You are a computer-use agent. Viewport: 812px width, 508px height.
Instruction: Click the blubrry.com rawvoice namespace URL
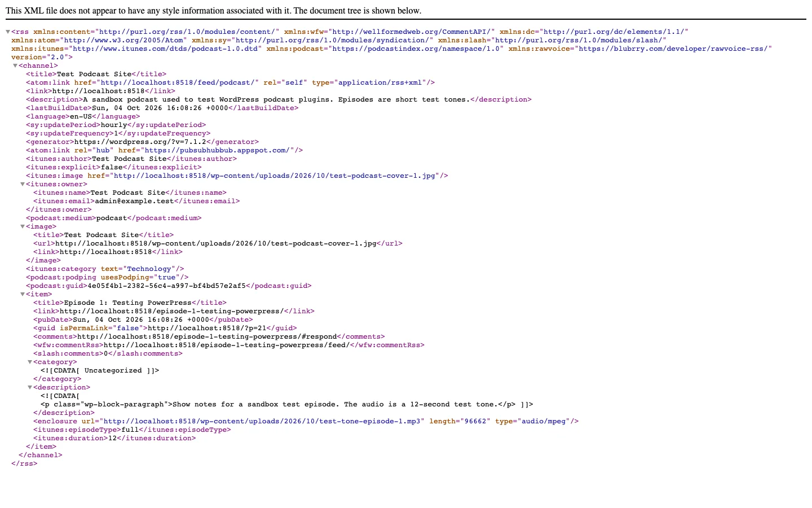pos(674,49)
